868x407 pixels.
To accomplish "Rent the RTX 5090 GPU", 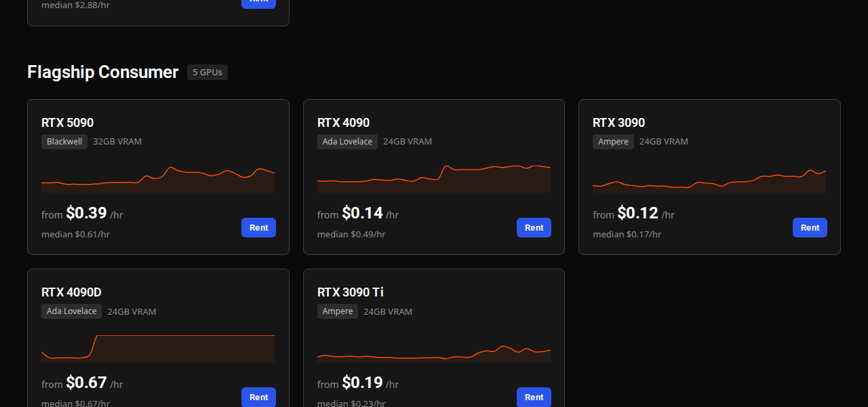I will click(258, 227).
